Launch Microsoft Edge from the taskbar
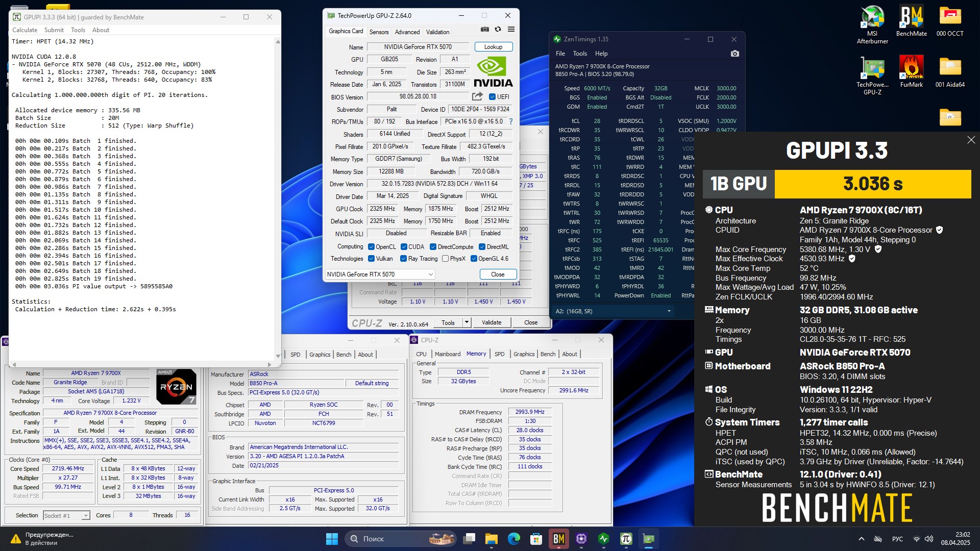This screenshot has width=980, height=551. tap(514, 539)
